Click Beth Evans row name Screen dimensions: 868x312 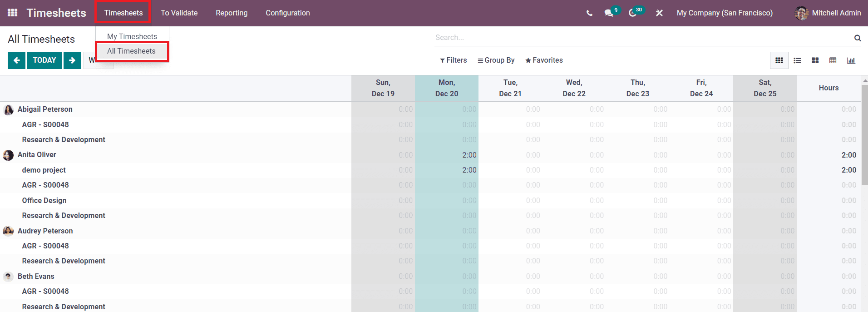36,277
